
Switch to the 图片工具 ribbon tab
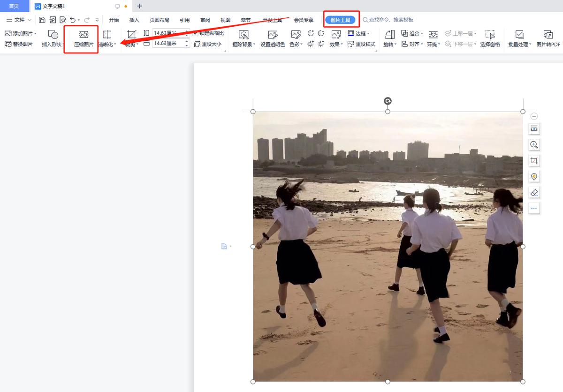341,20
